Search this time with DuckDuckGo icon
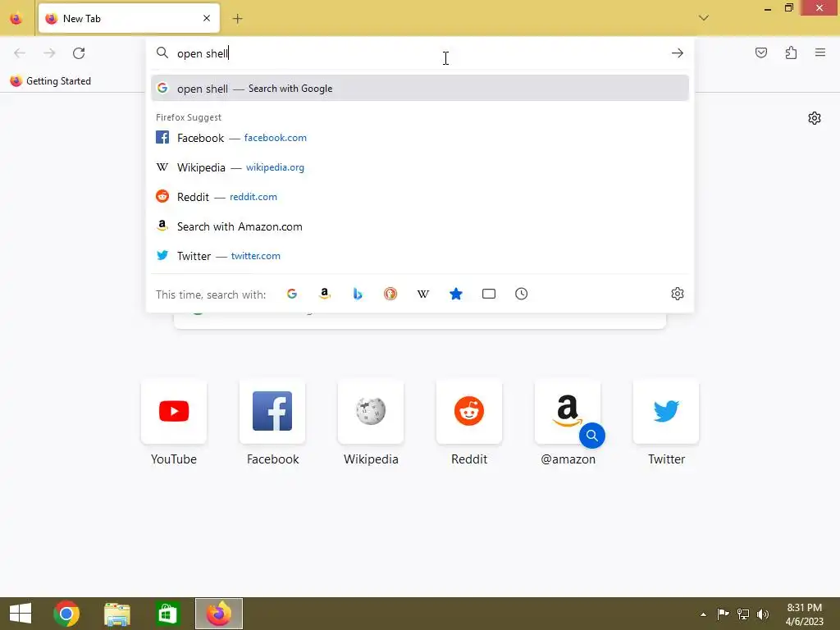840x630 pixels. click(x=390, y=294)
